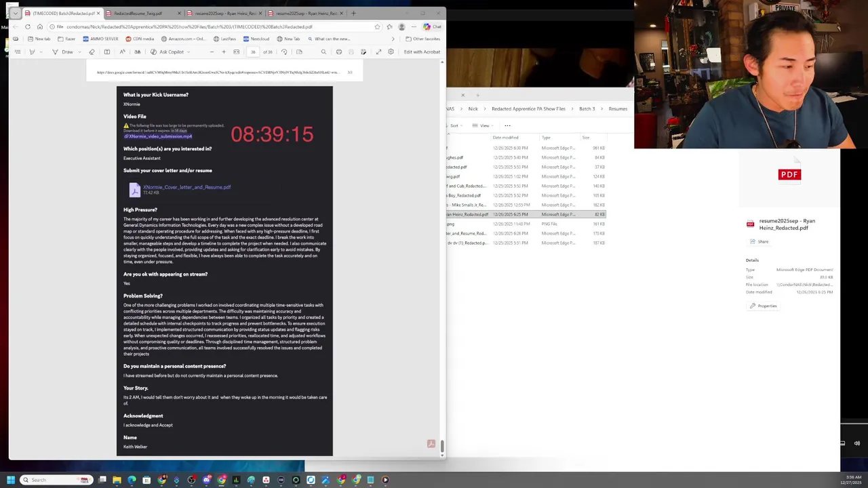Open a new browser tab with plus
Viewport: 868px width, 488px height.
(353, 13)
